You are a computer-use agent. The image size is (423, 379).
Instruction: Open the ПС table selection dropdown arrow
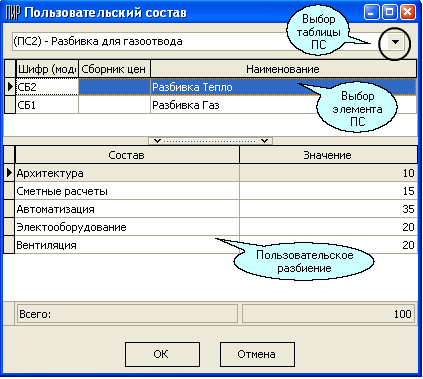(x=395, y=42)
